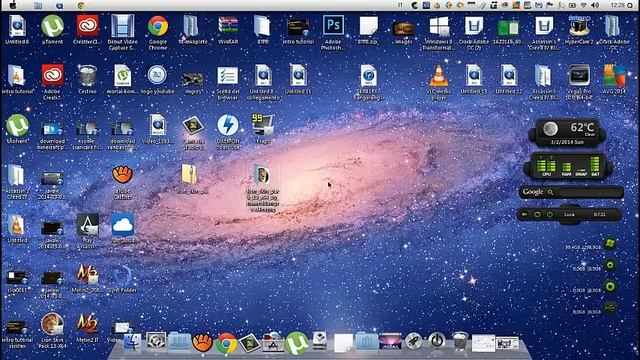
Task: Open the Scelta del browser icon
Action: pyautogui.click(x=228, y=76)
